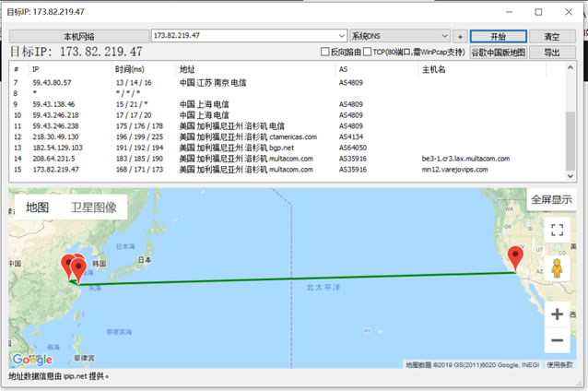Zoom out the map with minus icon
The width and height of the screenshot is (588, 391).
click(556, 340)
